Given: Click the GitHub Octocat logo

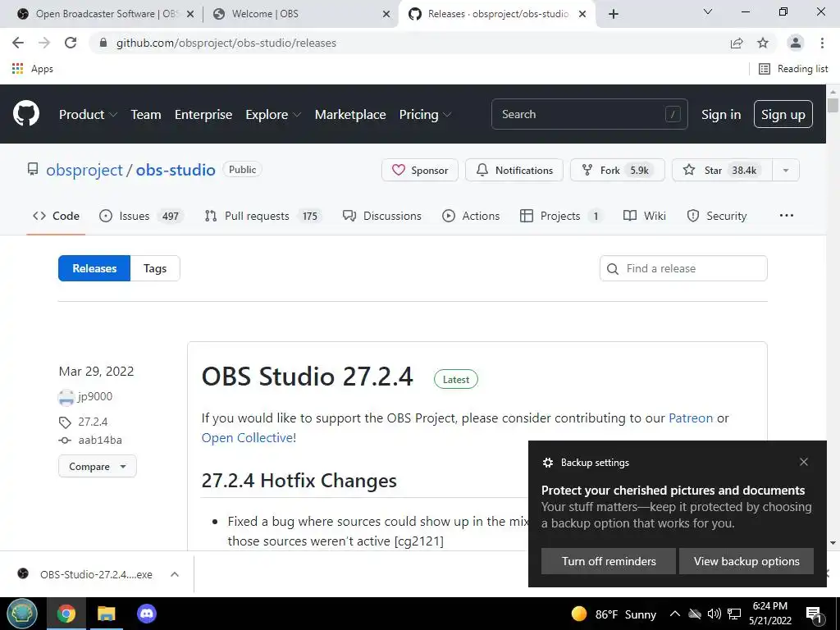Looking at the screenshot, I should (x=25, y=113).
